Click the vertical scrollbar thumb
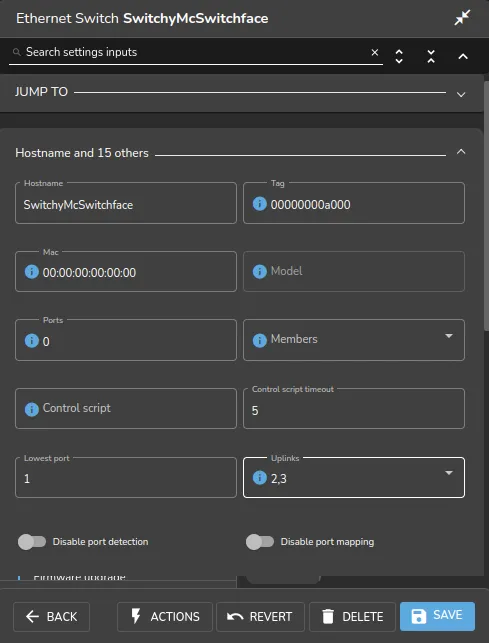 tap(487, 205)
